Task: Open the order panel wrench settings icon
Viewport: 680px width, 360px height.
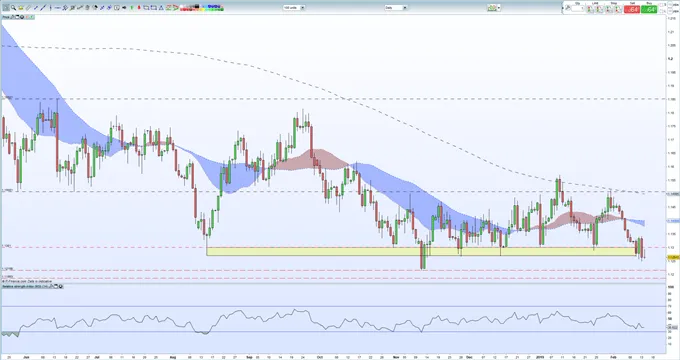Action: coord(568,8)
